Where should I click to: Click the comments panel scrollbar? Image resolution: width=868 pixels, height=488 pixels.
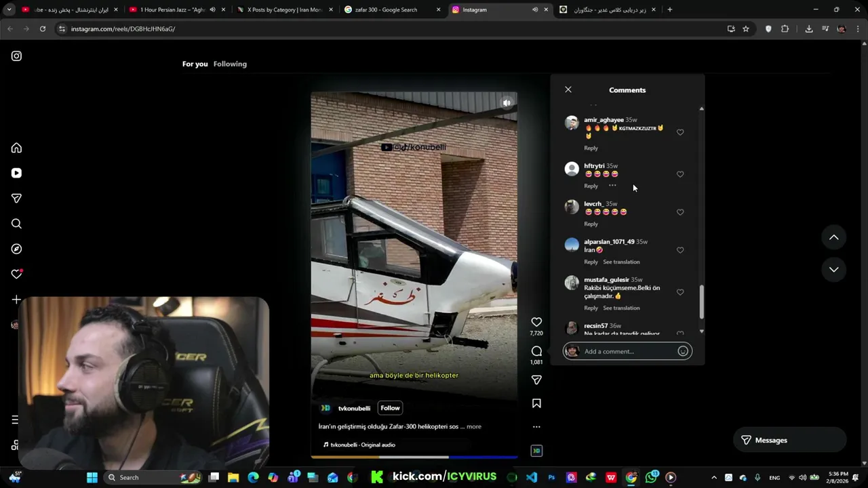(701, 302)
